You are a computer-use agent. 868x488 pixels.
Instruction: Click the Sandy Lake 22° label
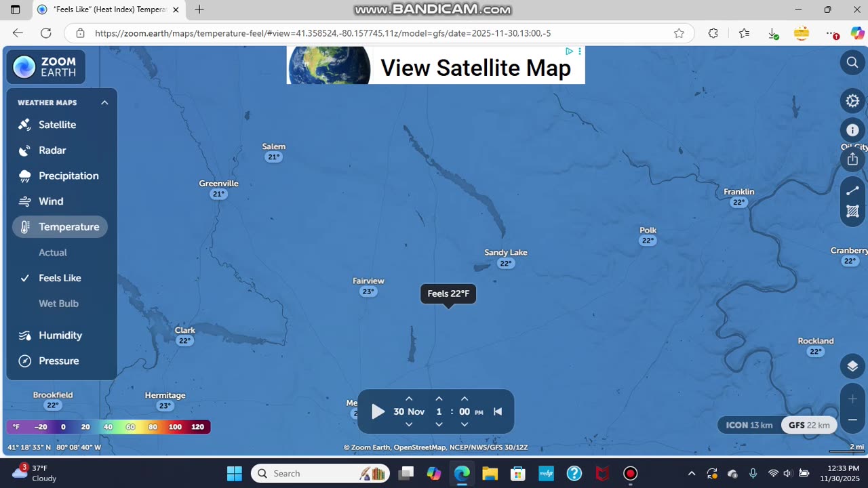[x=506, y=258]
